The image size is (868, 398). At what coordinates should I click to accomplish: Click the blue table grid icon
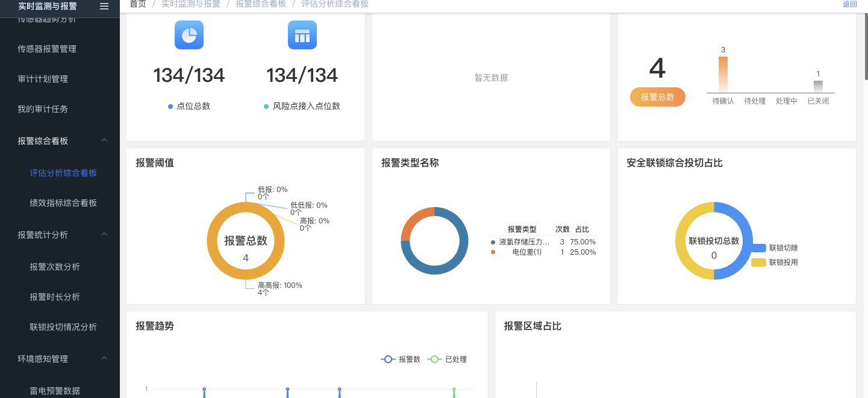click(x=302, y=35)
